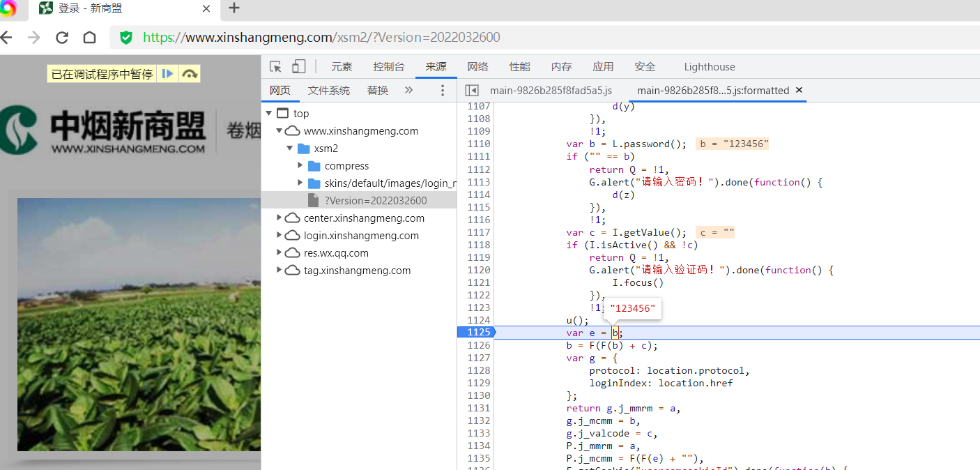This screenshot has height=470, width=980.
Task: Click the browser back arrow
Action: pos(7,38)
